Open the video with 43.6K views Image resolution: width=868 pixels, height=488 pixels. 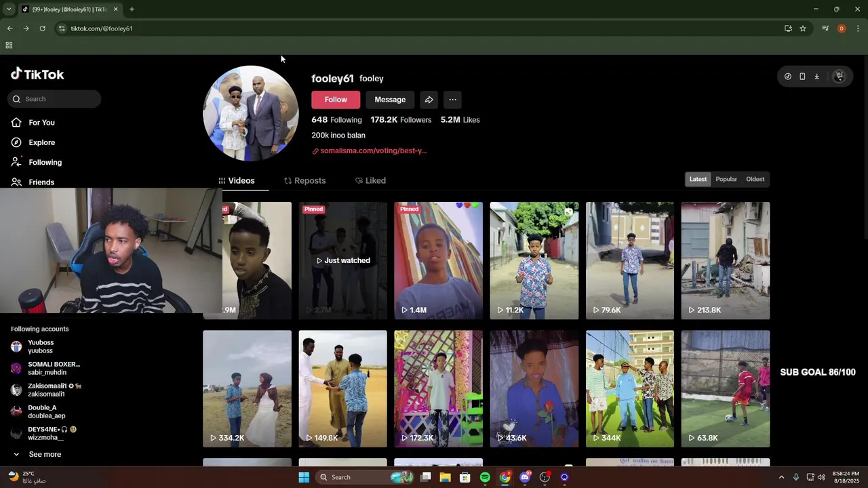point(534,388)
